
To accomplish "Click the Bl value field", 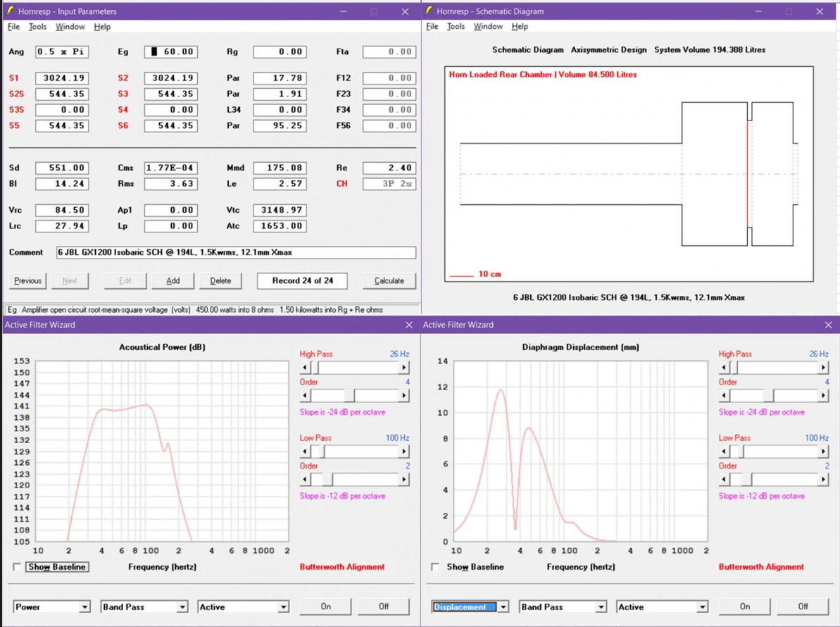I will (62, 183).
